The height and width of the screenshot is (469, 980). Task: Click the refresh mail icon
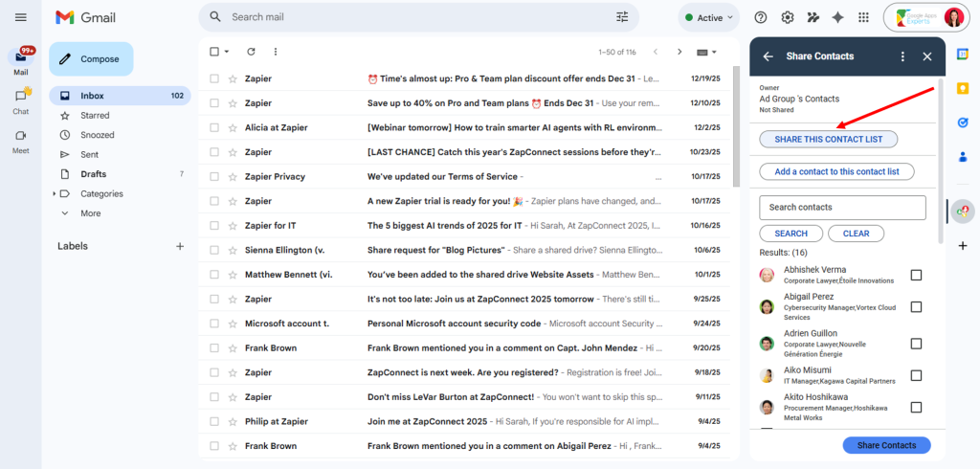coord(251,52)
